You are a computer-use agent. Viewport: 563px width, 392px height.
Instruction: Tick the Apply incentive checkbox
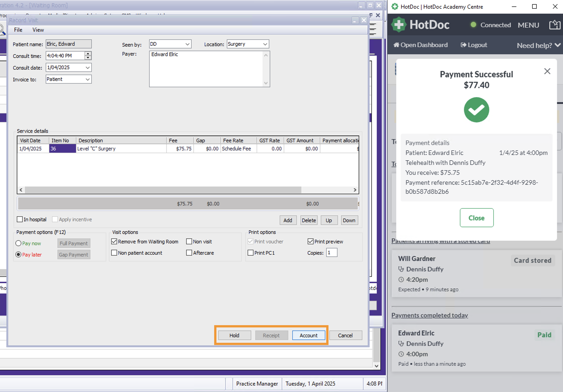[x=55, y=219]
